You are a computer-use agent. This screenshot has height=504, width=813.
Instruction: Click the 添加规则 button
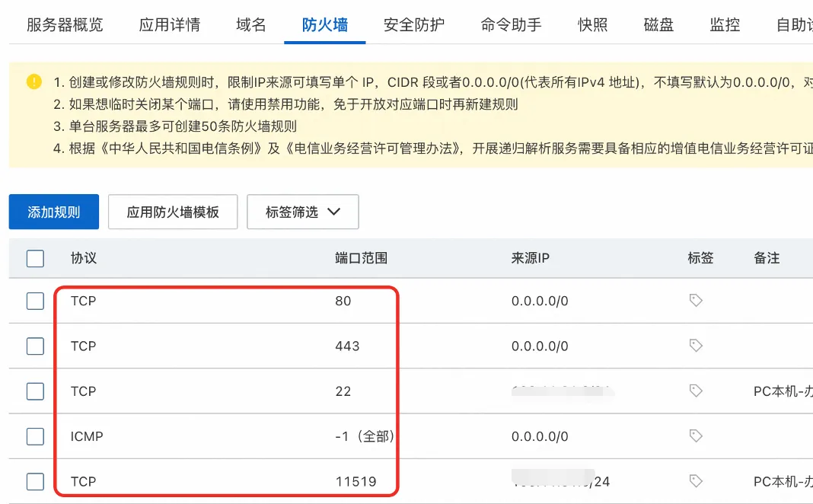tap(54, 212)
